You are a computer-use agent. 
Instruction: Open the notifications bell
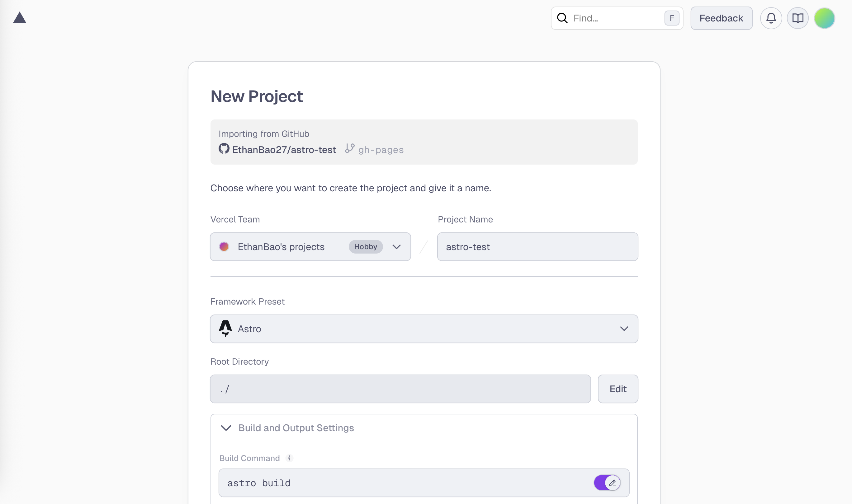(x=771, y=18)
